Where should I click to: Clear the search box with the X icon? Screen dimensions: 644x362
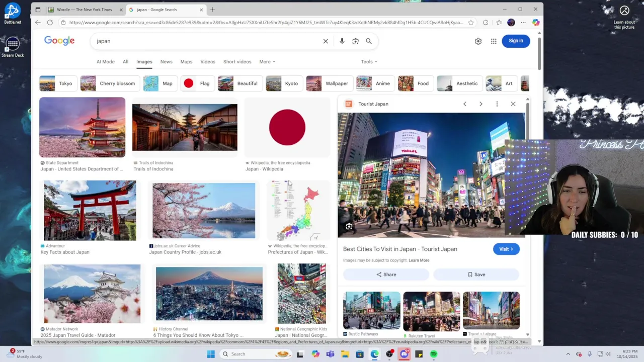click(326, 41)
